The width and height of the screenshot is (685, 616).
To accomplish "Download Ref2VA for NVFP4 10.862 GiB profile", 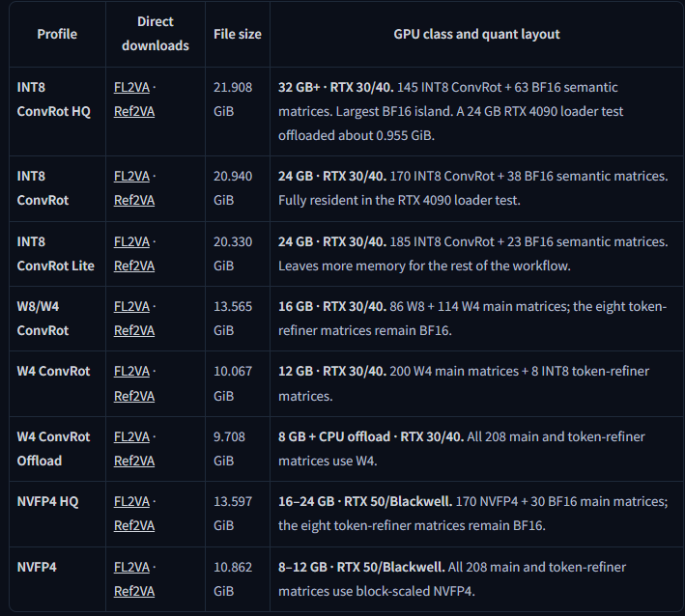I will tap(134, 591).
